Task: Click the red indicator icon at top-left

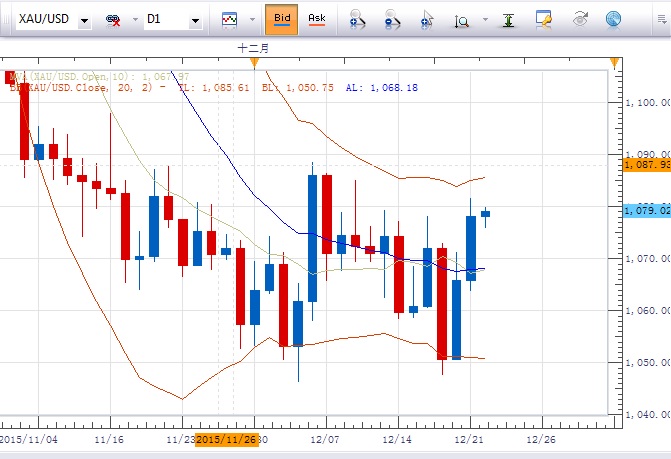Action: pyautogui.click(x=10, y=77)
